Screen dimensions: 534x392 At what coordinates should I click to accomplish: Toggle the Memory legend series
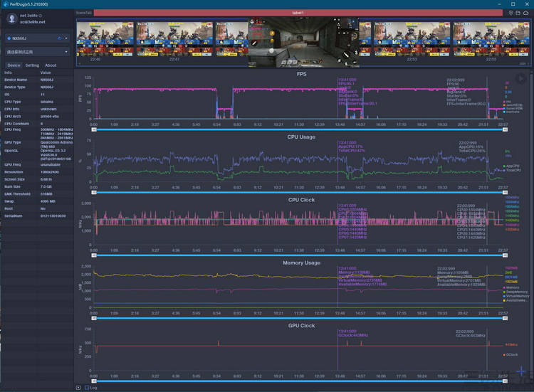coord(511,288)
